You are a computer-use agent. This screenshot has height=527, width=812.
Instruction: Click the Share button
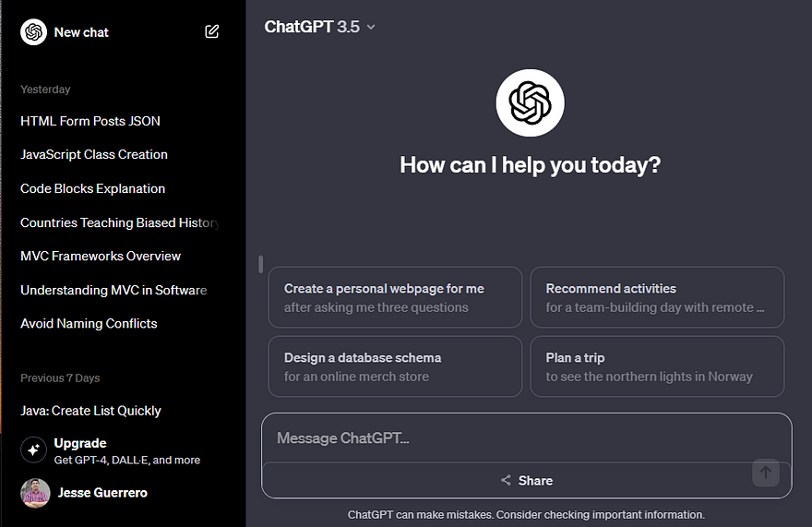pos(527,480)
